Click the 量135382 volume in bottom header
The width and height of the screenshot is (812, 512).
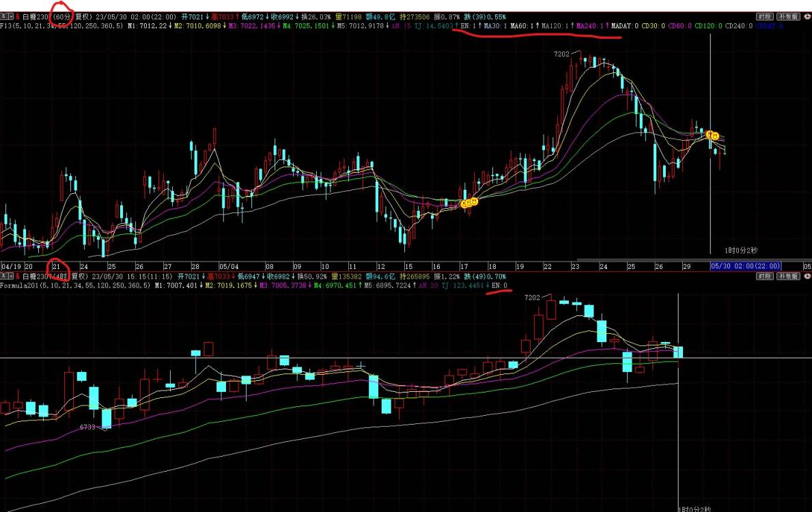point(346,276)
